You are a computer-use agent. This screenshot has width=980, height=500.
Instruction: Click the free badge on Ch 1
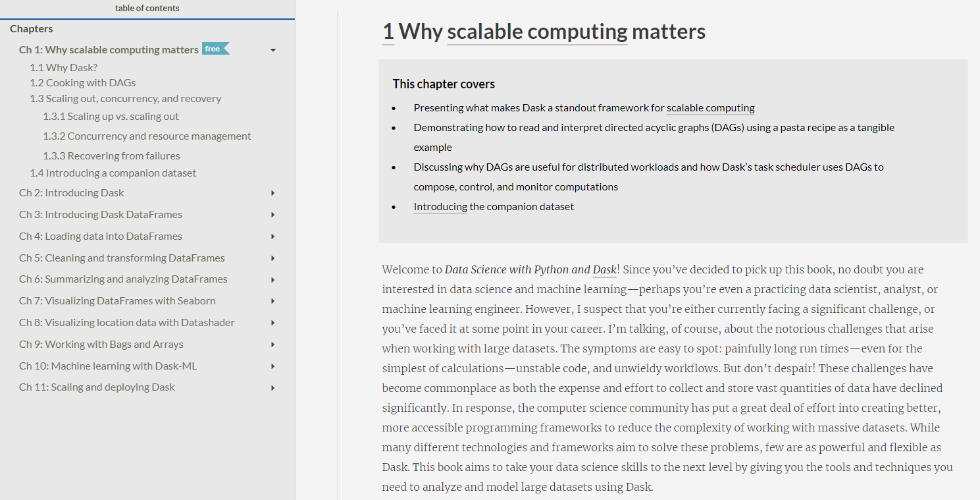(x=215, y=49)
